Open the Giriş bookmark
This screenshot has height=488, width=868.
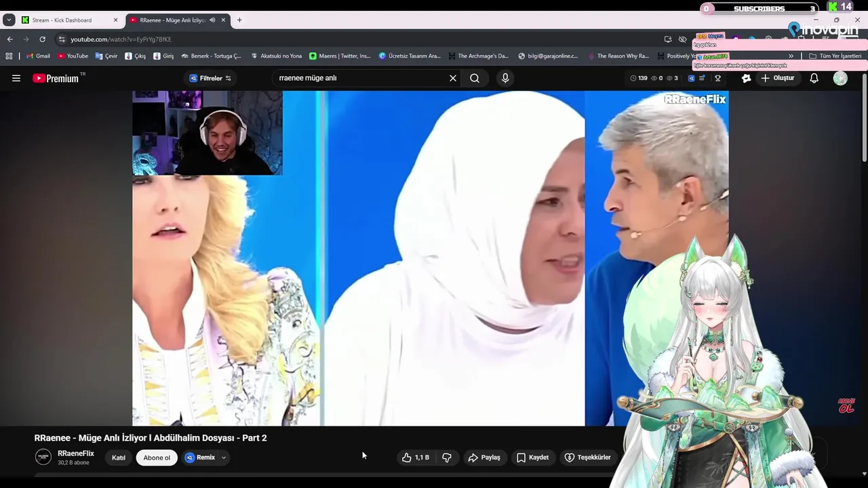[163, 56]
